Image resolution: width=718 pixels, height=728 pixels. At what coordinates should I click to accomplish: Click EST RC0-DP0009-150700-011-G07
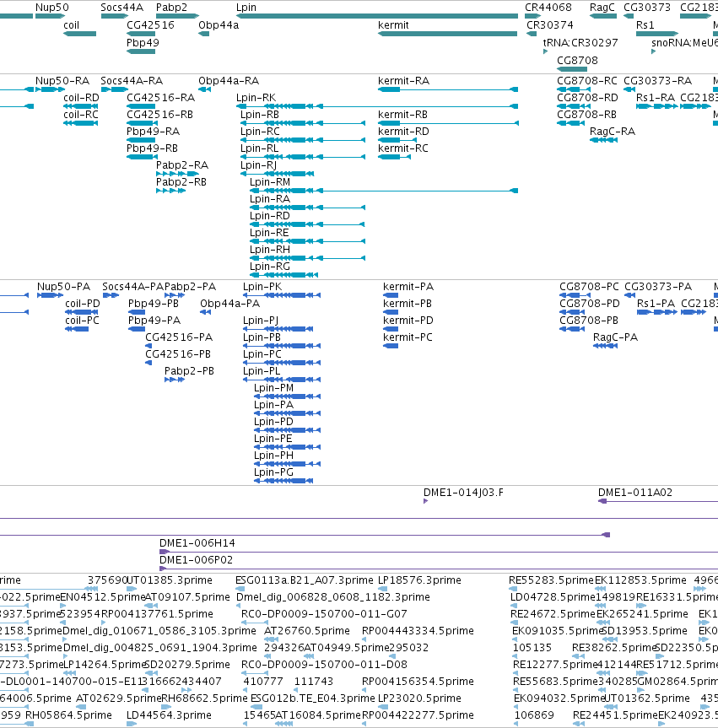coord(324,614)
